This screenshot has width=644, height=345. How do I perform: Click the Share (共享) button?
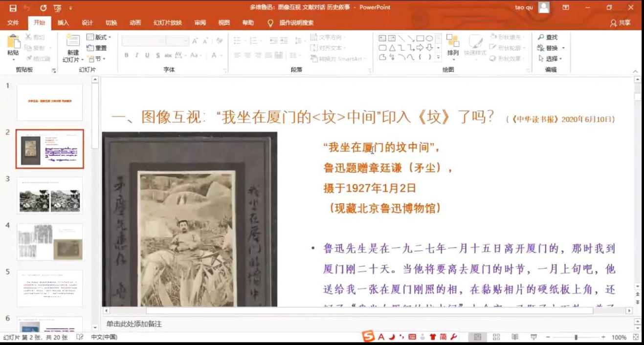click(621, 23)
